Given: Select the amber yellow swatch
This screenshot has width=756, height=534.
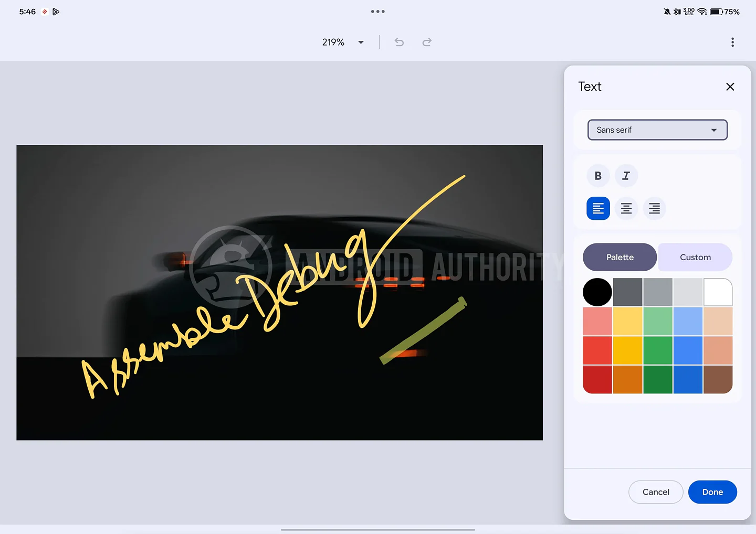Looking at the screenshot, I should pyautogui.click(x=627, y=350).
